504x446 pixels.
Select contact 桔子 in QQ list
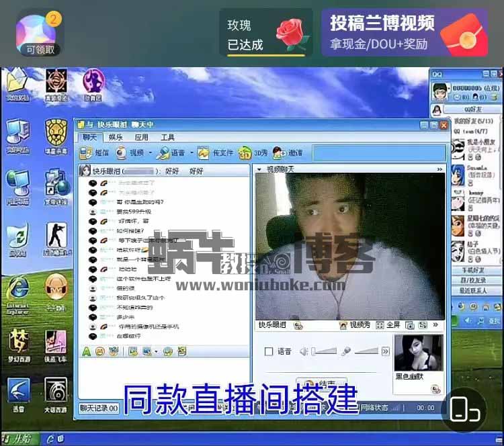(x=476, y=251)
